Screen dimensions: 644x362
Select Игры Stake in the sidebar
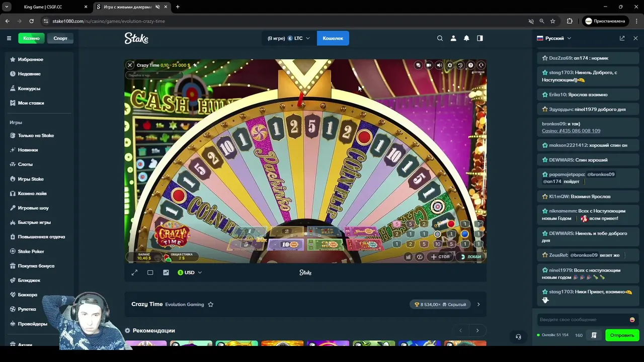[31, 179]
